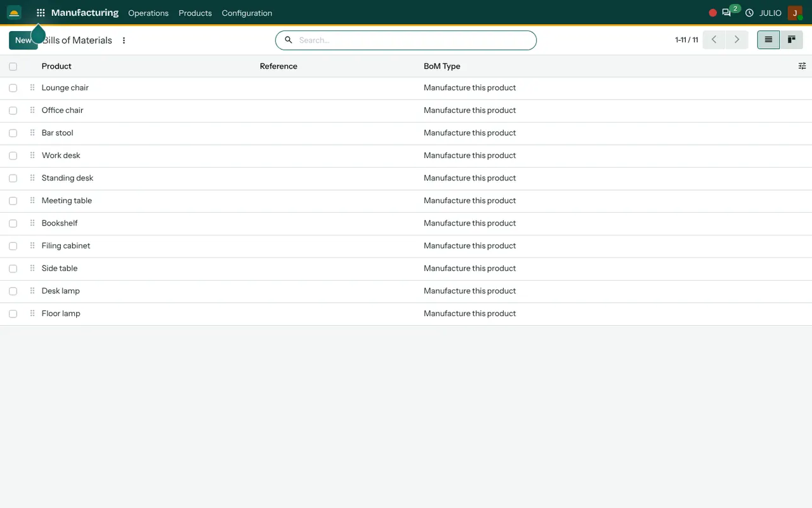Open the user avatar J menu
The height and width of the screenshot is (508, 812).
795,13
